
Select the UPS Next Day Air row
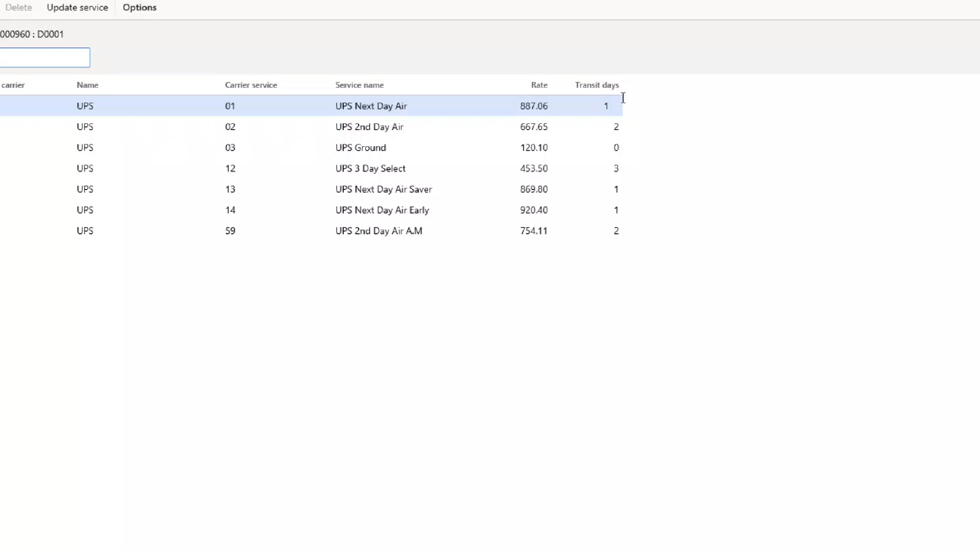[311, 106]
